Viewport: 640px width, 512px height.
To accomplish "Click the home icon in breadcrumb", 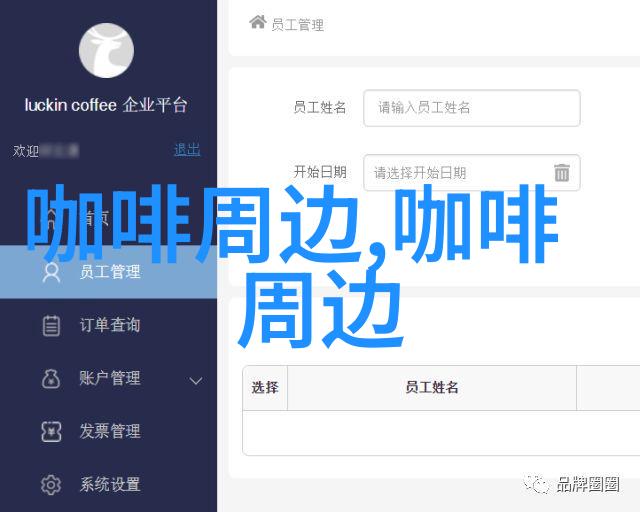I will tap(258, 22).
